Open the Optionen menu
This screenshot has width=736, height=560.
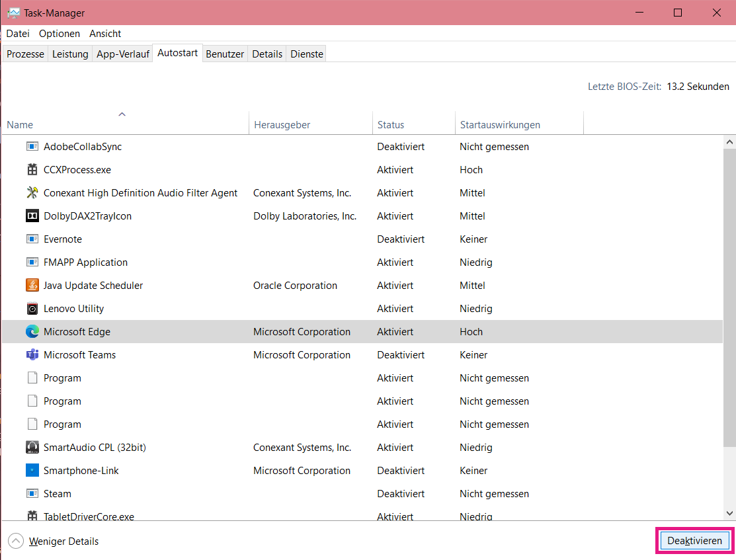[x=60, y=34]
